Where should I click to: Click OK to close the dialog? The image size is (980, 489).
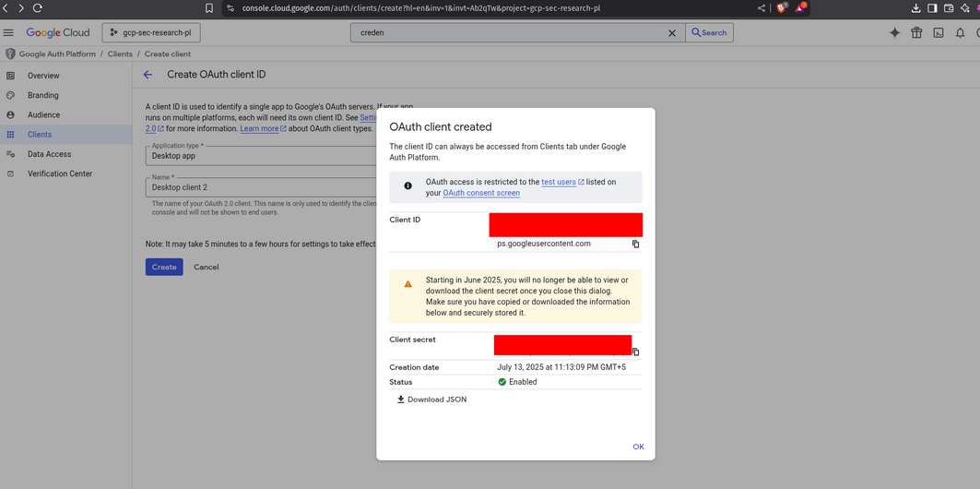point(638,447)
